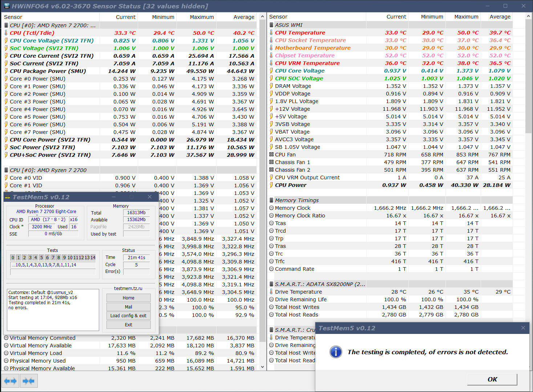
Task: Click the left pane scrollbar up arrow
Action: [x=263, y=17]
